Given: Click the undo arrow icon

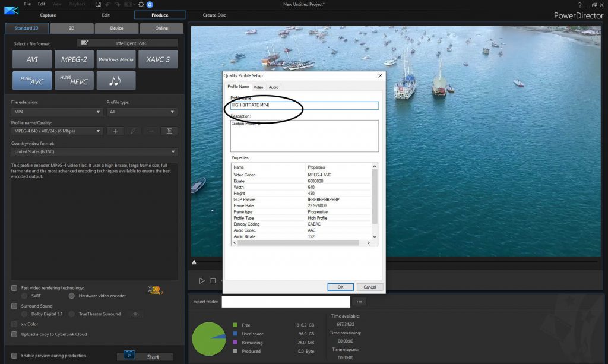Looking at the screenshot, I should (x=107, y=4).
